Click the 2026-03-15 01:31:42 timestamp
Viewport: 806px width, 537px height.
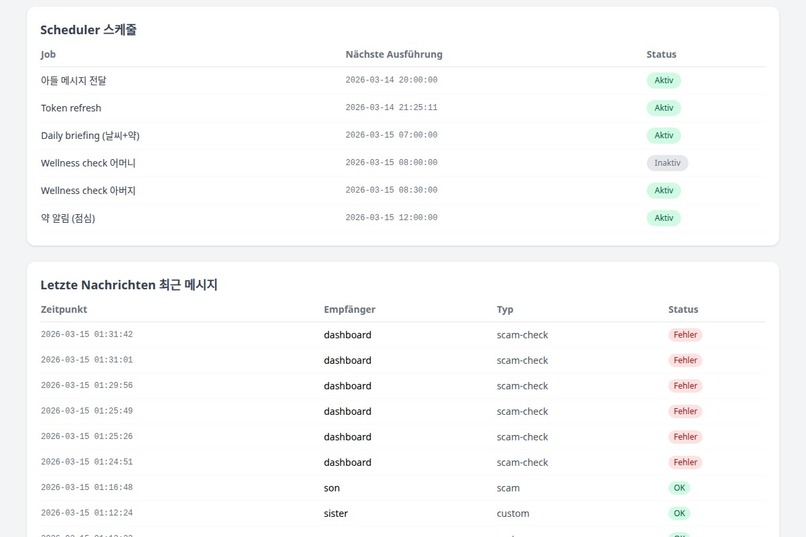point(87,335)
